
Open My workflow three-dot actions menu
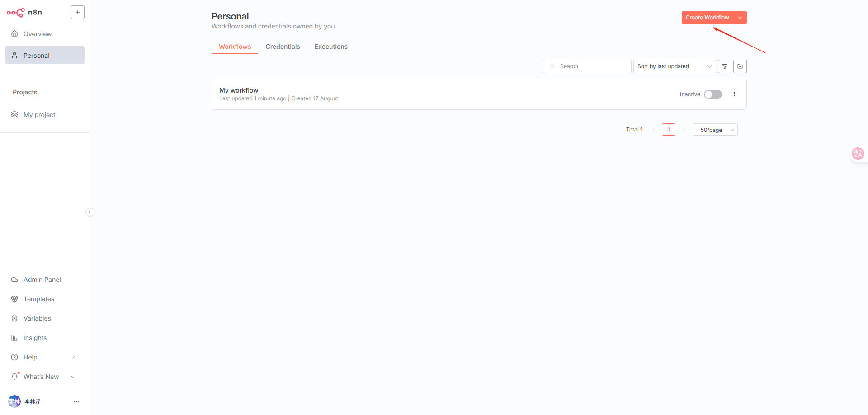coord(734,94)
